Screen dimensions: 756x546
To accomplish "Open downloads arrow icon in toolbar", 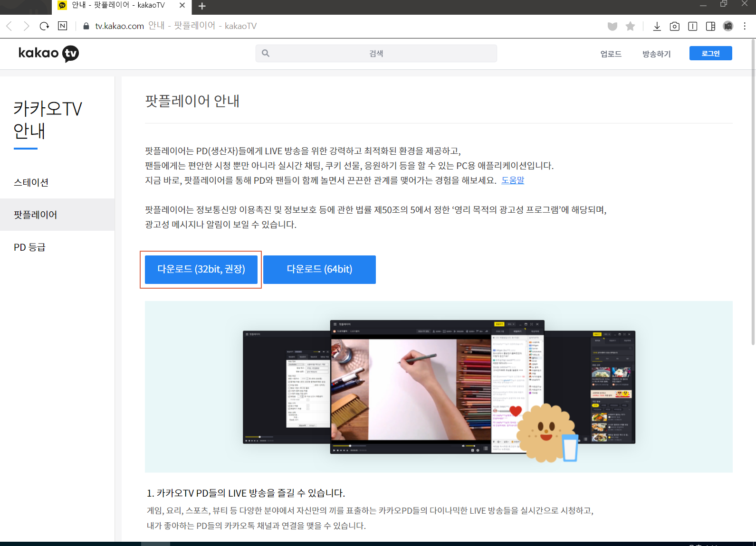I will pos(657,26).
